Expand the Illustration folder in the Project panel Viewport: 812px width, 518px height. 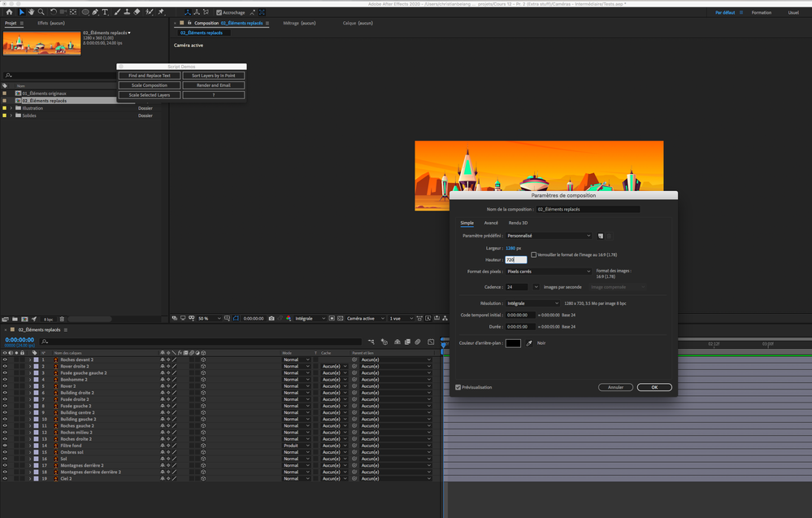click(x=11, y=108)
